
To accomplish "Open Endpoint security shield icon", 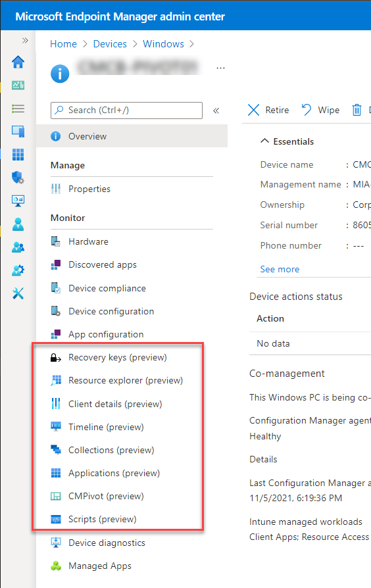I will (18, 178).
